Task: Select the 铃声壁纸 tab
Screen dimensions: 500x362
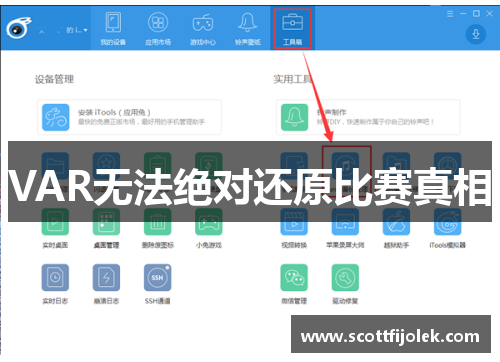Action: [x=247, y=29]
